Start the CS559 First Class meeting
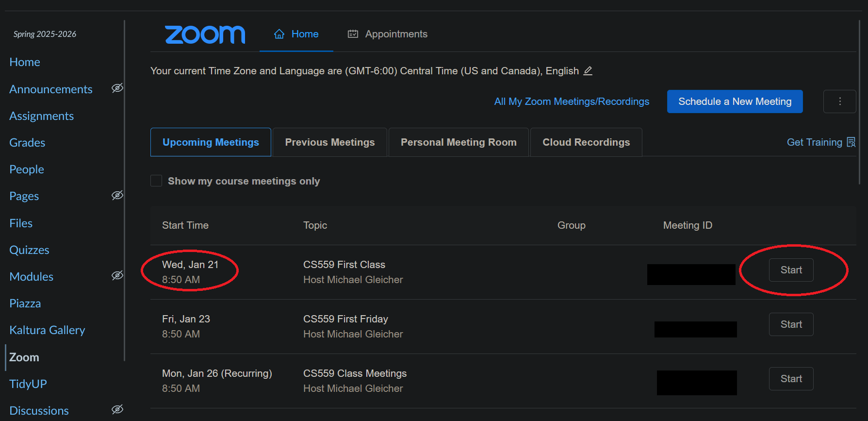Screen dimensions: 868x421 click(x=791, y=270)
